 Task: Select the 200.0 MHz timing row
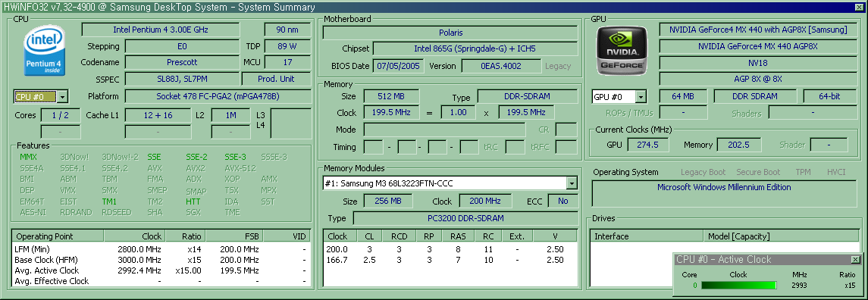click(x=450, y=249)
